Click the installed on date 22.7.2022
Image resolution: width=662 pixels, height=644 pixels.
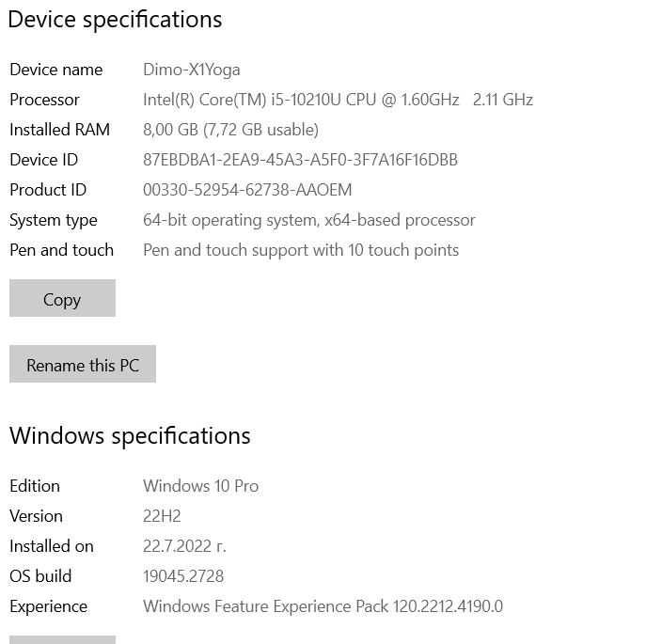pos(184,546)
